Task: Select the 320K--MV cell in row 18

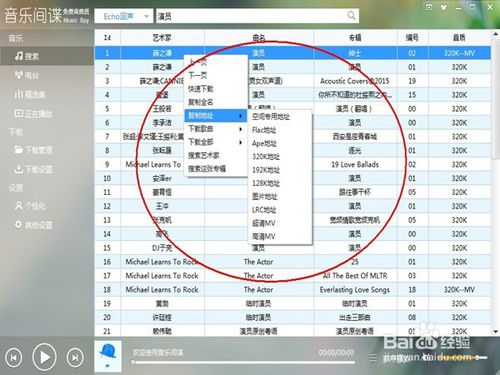Action: click(x=459, y=290)
